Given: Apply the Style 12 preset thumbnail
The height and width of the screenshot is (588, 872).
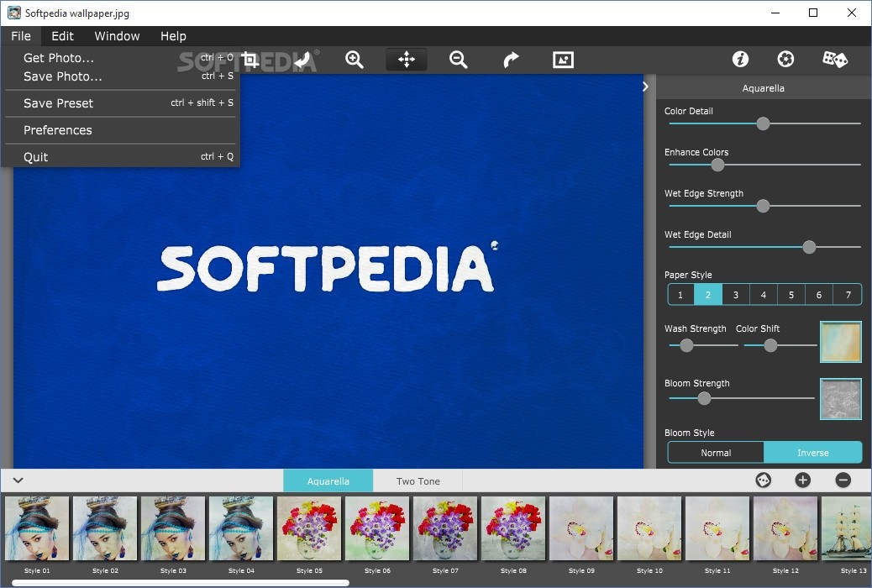Looking at the screenshot, I should pos(785,528).
